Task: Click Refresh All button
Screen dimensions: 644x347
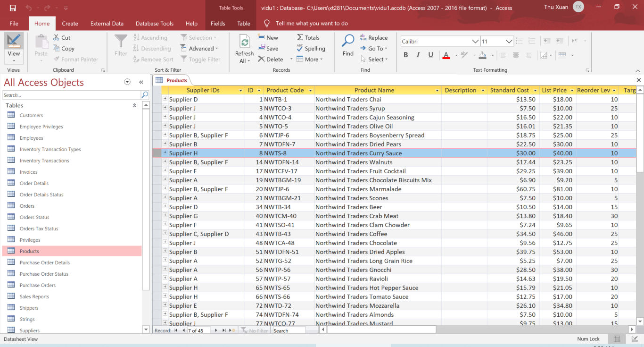Action: point(244,49)
